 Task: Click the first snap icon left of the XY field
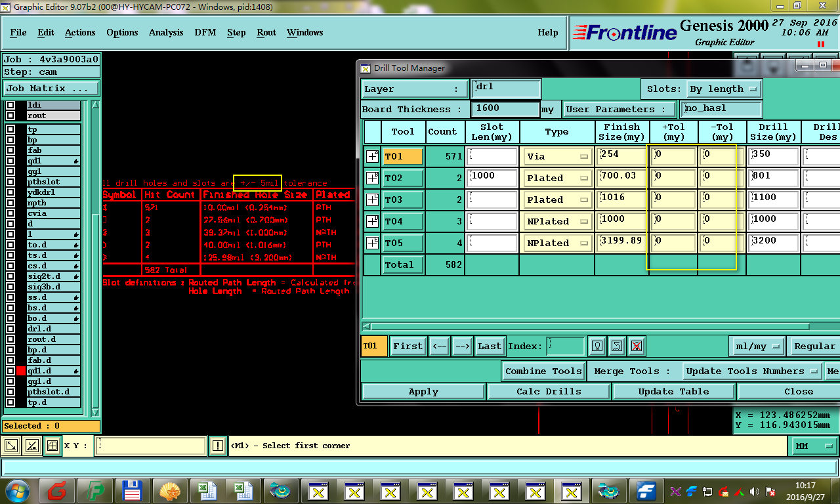(11, 446)
